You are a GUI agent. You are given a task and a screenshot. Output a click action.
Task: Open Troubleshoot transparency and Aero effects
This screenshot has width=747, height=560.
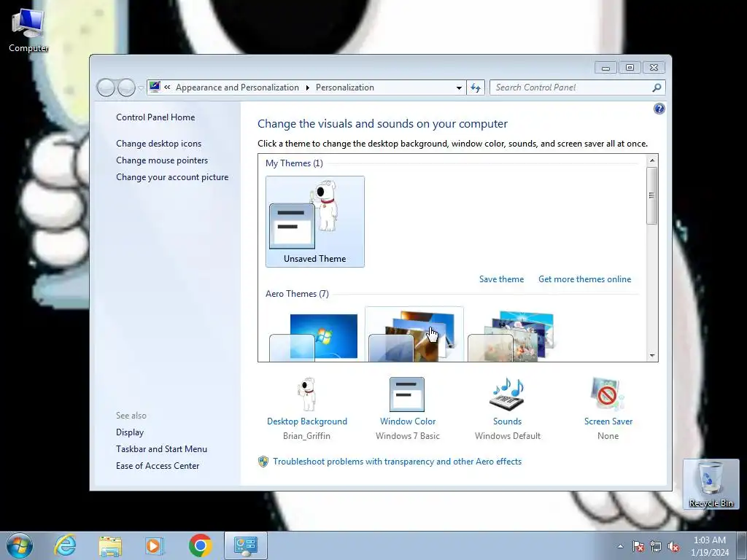click(x=398, y=462)
